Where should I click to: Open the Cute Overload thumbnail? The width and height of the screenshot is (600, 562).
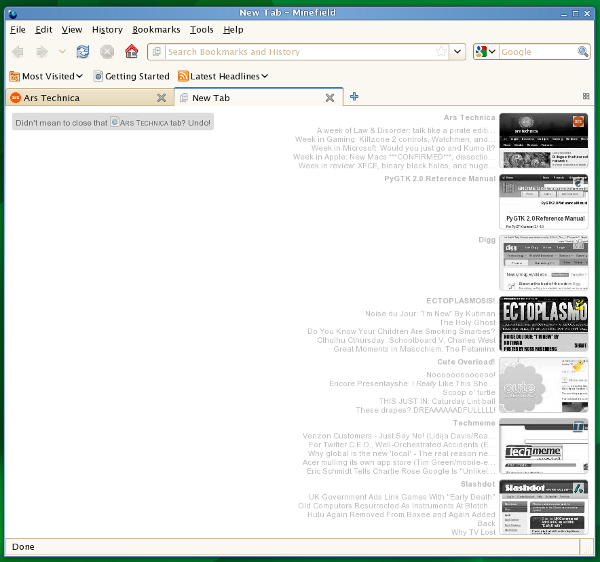(x=544, y=385)
